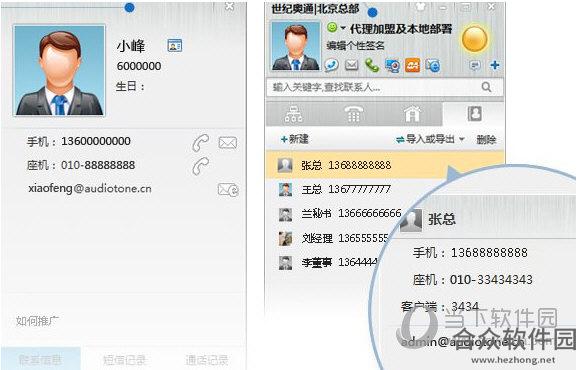Image resolution: width=581 pixels, height=370 pixels.
Task: Click the blue plus add icon
Action: (x=495, y=65)
